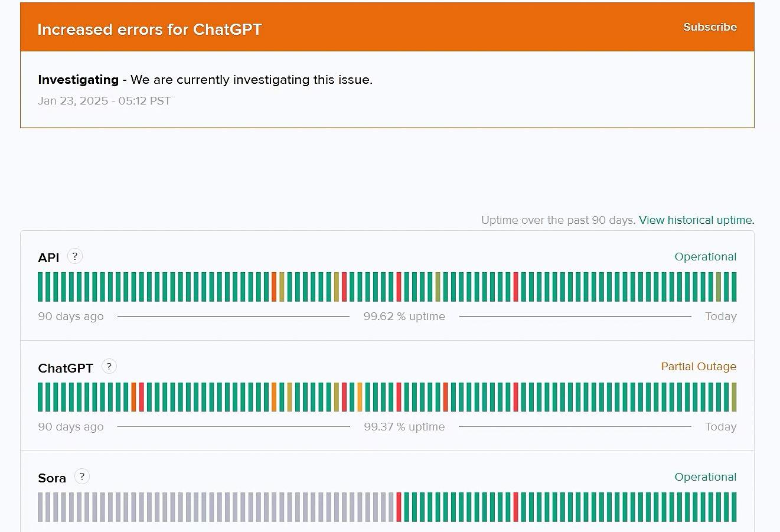Click the Sora Operational status text
This screenshot has height=532, width=780.
(x=705, y=477)
